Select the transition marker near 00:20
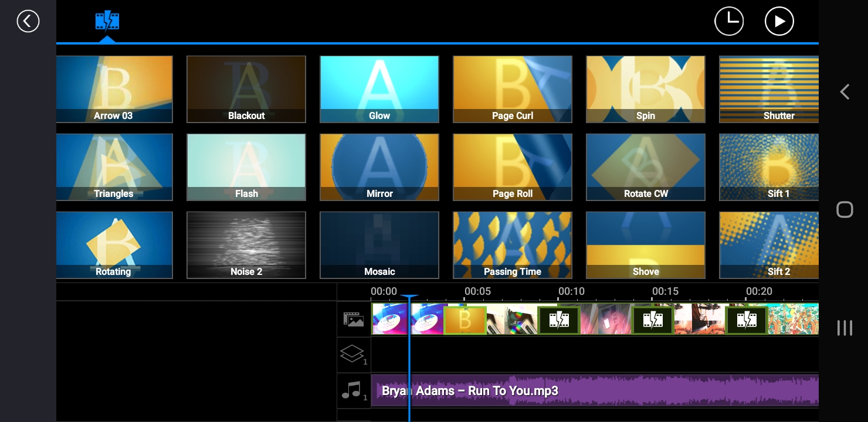Screen dimensions: 868x422 (x=746, y=320)
